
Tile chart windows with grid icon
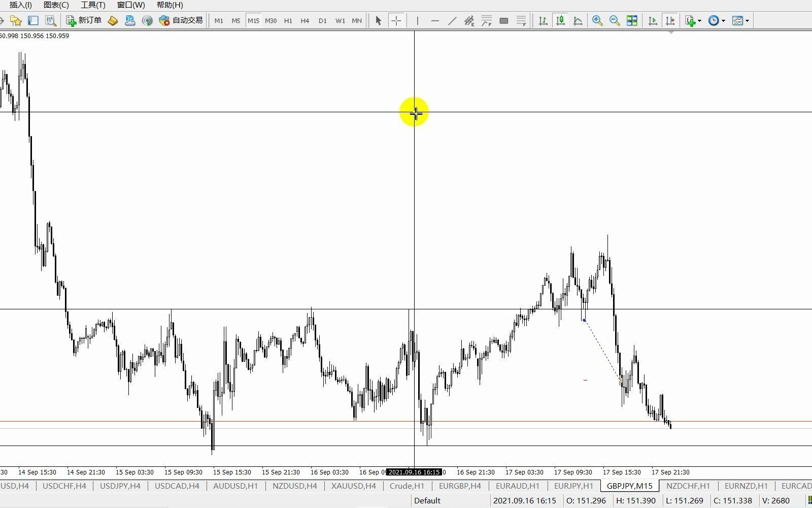632,21
